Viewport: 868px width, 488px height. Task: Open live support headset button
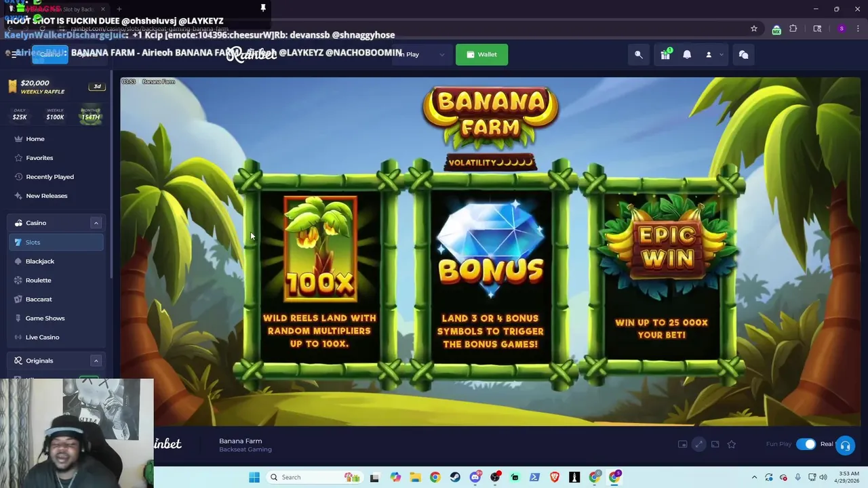pos(845,445)
